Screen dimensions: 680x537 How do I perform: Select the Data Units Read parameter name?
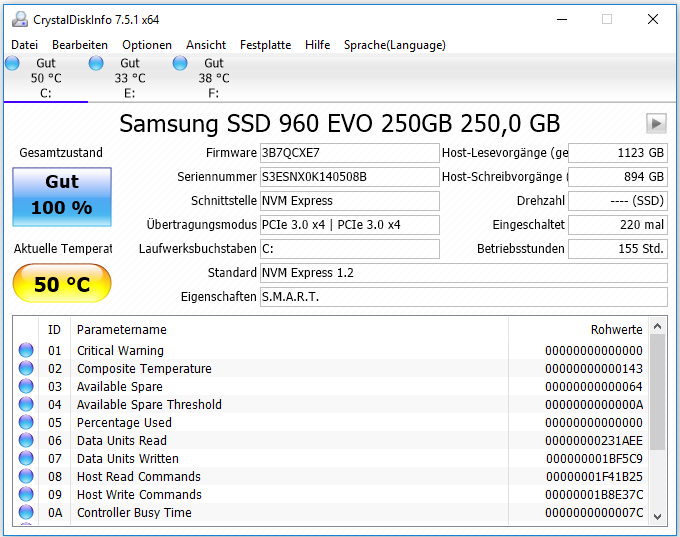tap(121, 441)
